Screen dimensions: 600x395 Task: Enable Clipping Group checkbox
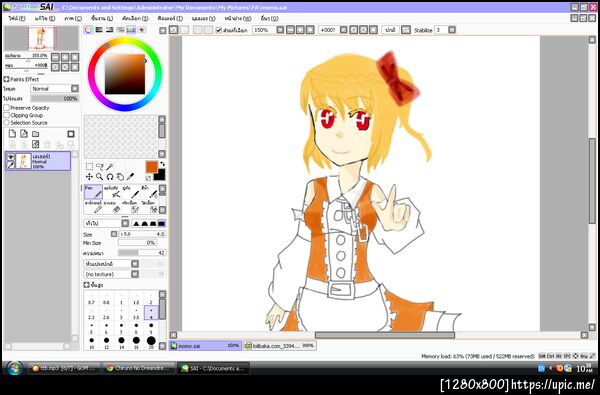point(7,115)
